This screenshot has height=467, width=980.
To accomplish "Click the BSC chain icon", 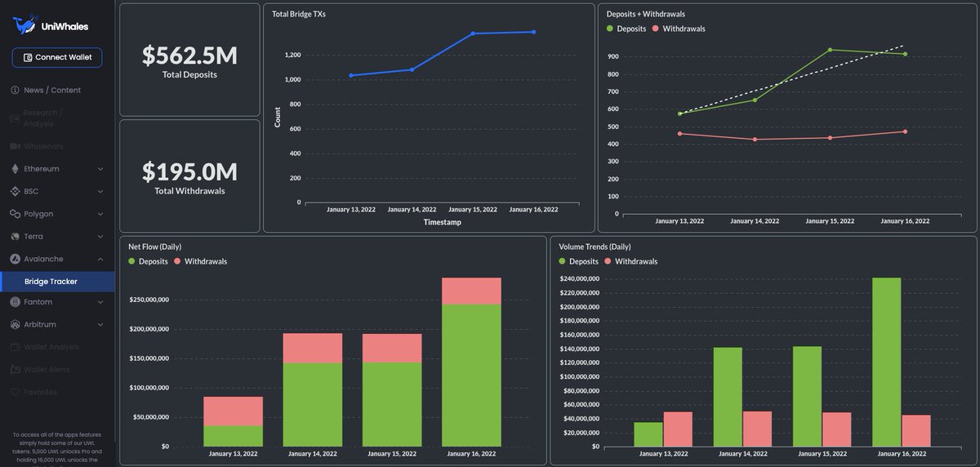I will click(x=15, y=191).
